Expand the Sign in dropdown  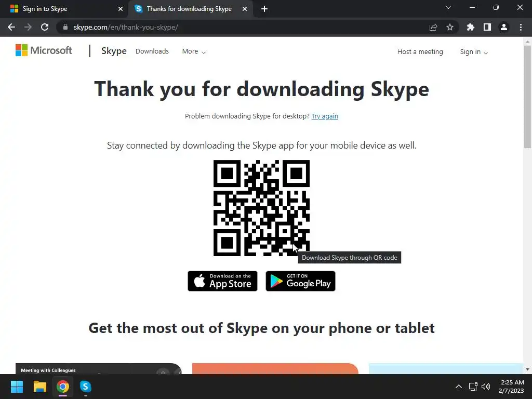(474, 52)
